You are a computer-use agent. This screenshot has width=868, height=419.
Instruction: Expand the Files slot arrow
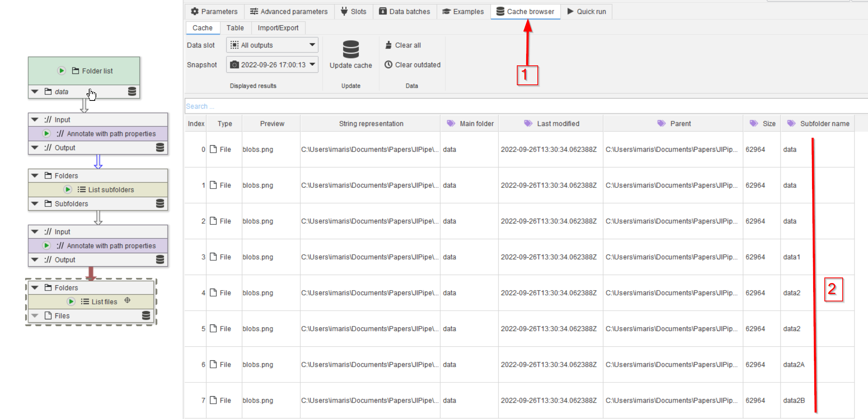point(35,316)
